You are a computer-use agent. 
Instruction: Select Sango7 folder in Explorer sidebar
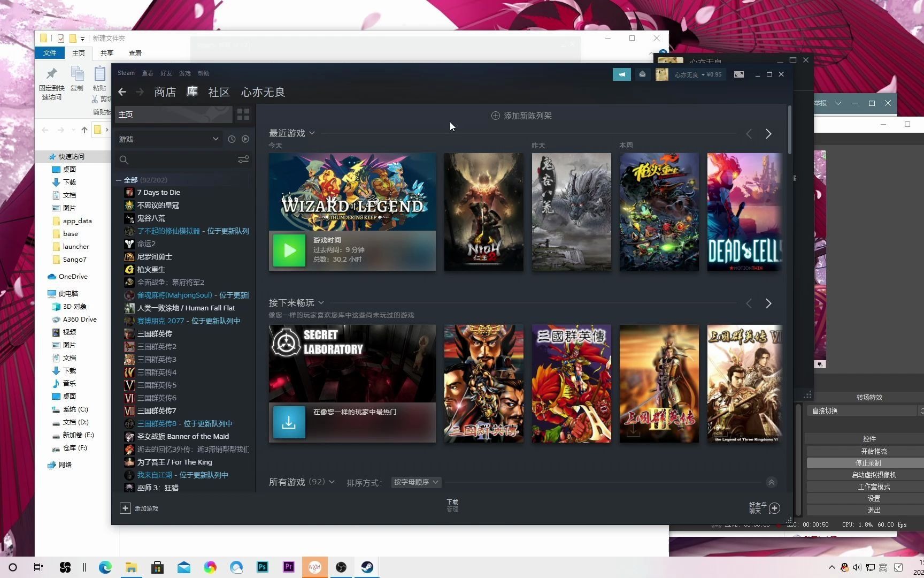coord(74,260)
